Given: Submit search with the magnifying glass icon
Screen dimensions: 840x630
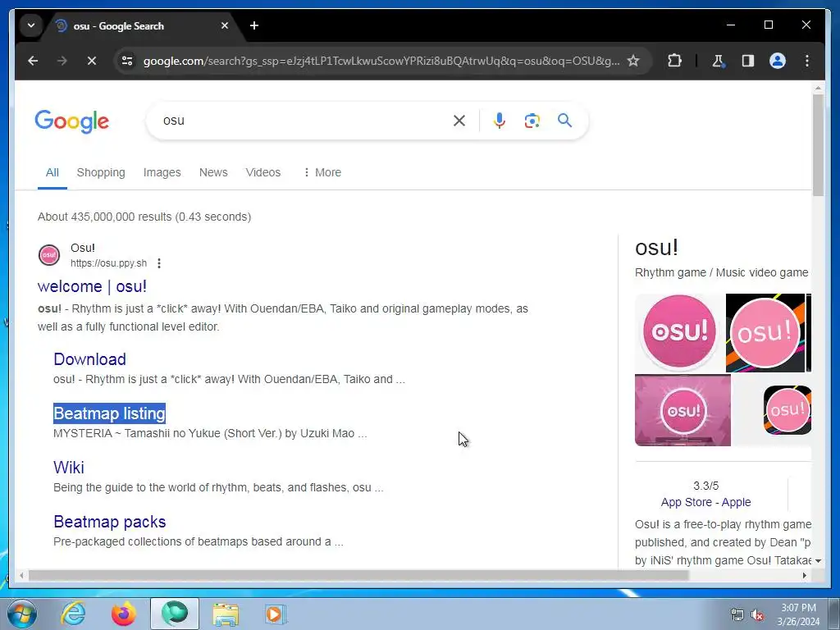Looking at the screenshot, I should pos(564,120).
